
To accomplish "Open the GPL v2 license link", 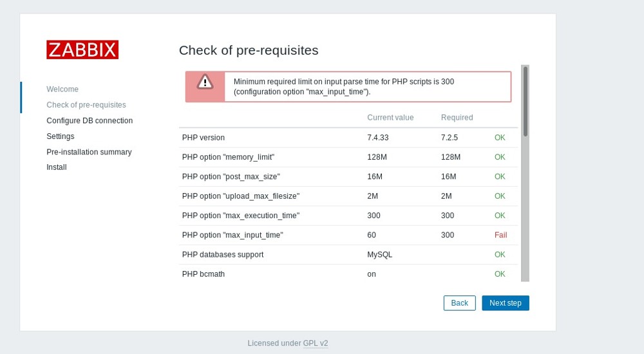I will [316, 344].
